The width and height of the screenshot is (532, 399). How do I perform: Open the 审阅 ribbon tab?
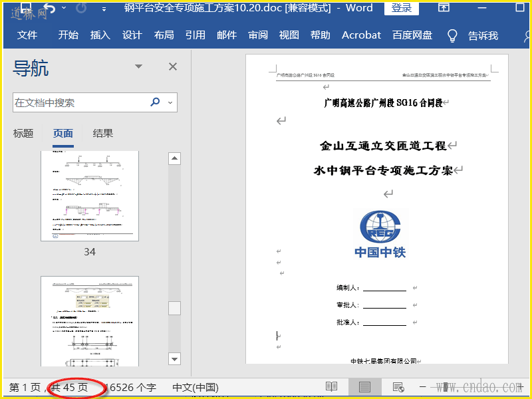pos(258,35)
